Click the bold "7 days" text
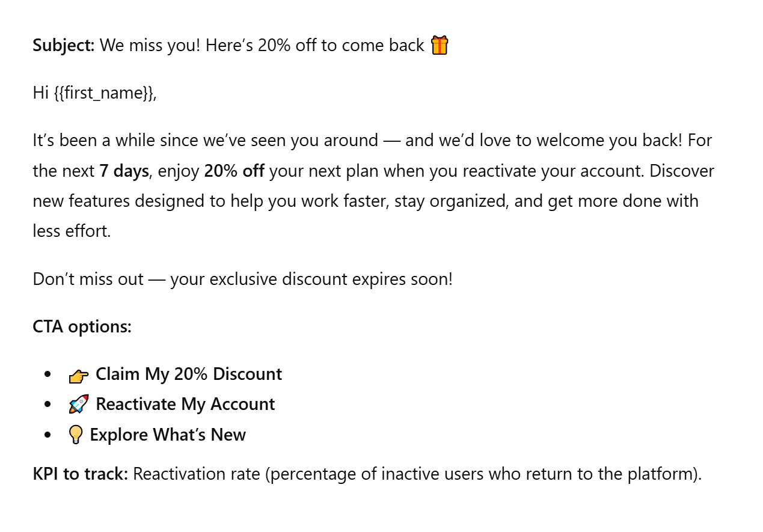 coord(124,171)
